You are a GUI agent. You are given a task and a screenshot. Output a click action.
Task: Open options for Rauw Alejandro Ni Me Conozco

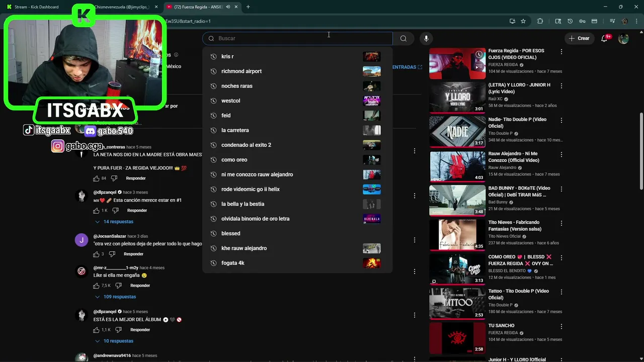coord(561,155)
